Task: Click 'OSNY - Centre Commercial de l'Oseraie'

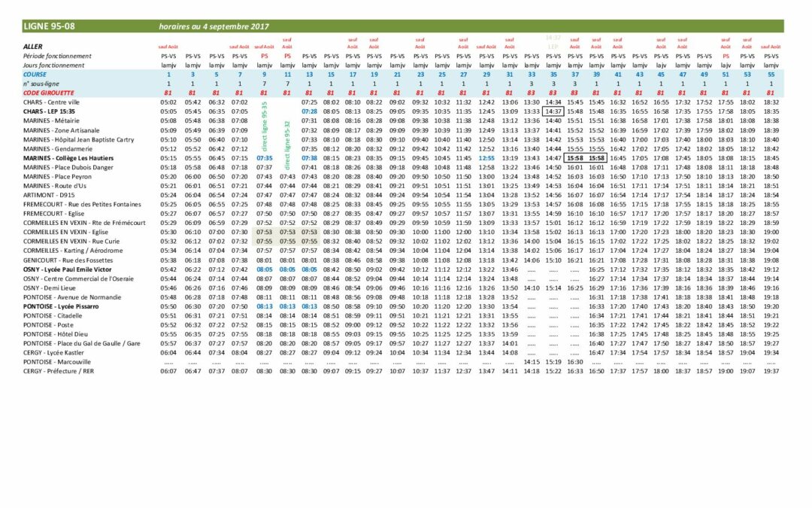Action: [78, 279]
